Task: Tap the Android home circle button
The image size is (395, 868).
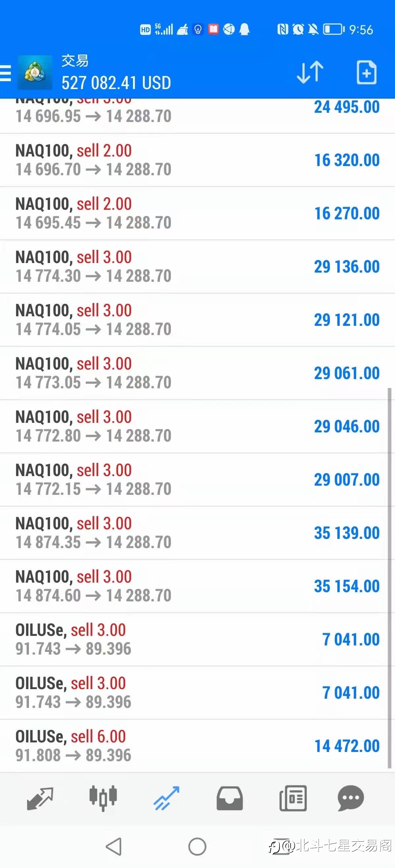Action: pos(197,846)
